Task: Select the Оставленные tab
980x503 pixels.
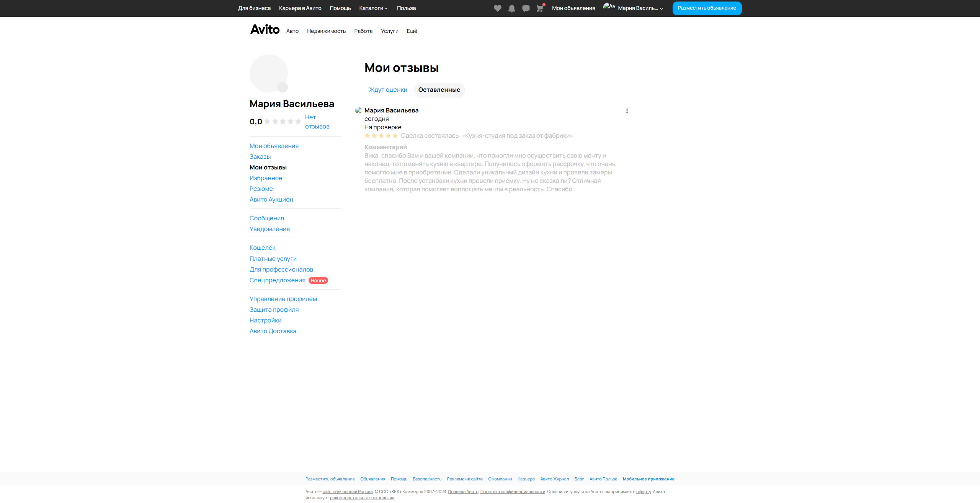Action: 439,90
